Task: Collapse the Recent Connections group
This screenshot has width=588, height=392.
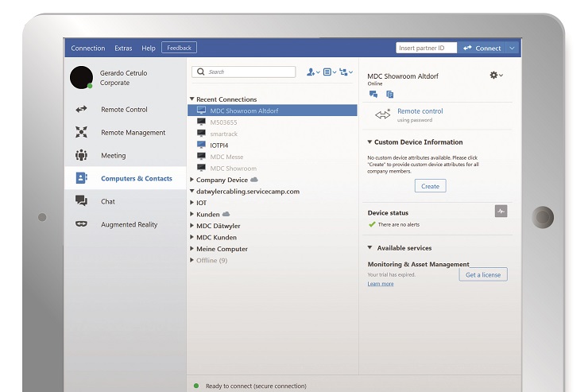Action: coord(192,99)
